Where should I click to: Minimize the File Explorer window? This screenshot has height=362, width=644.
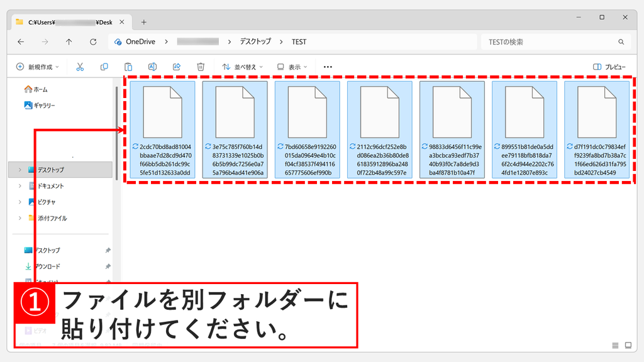[579, 17]
